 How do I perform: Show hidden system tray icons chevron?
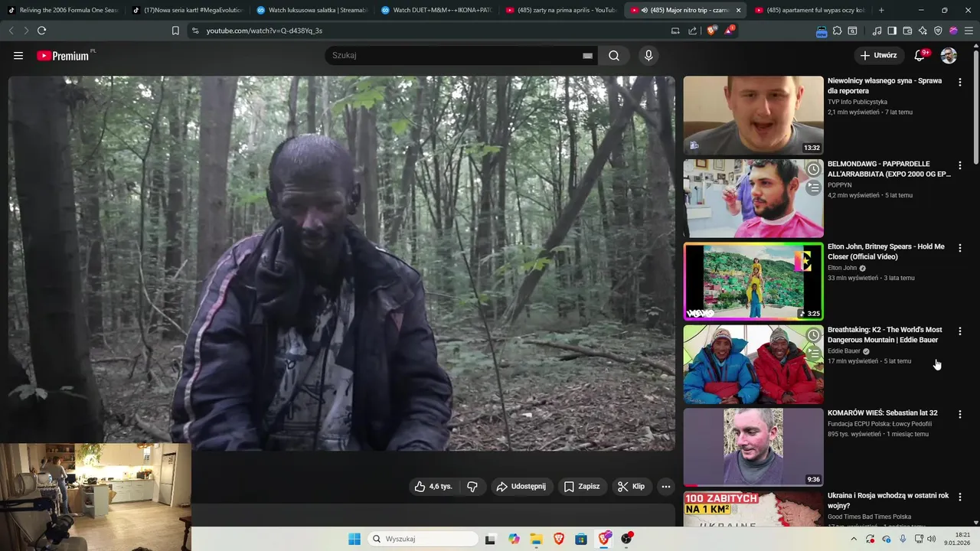[854, 539]
